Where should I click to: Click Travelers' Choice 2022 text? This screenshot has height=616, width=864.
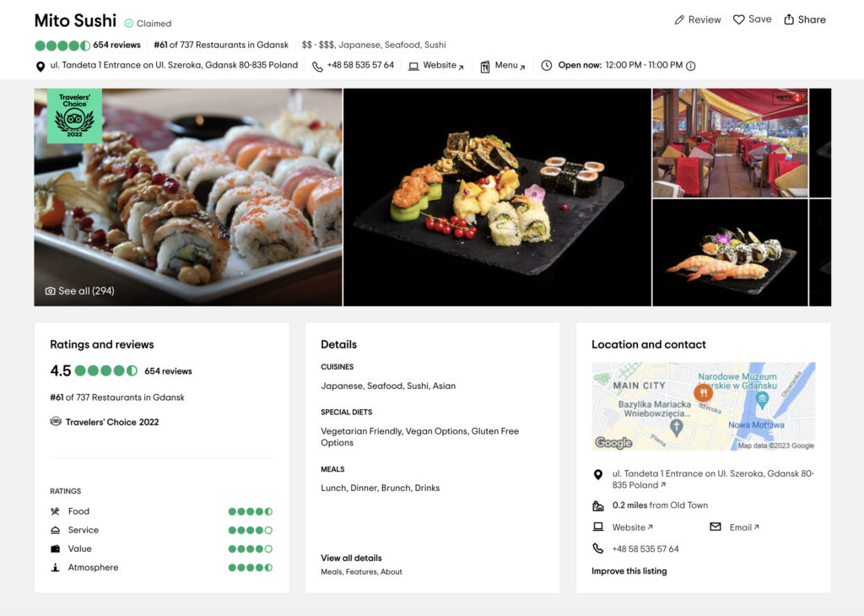pyautogui.click(x=112, y=422)
